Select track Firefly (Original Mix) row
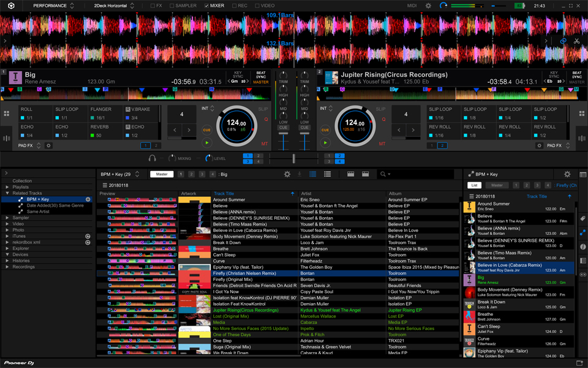The height and width of the screenshot is (368, 588). [277, 280]
